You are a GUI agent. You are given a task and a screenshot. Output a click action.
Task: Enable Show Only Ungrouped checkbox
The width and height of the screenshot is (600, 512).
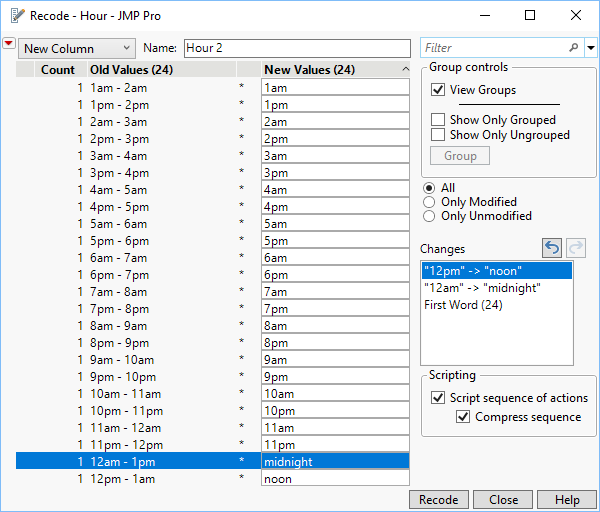[438, 135]
